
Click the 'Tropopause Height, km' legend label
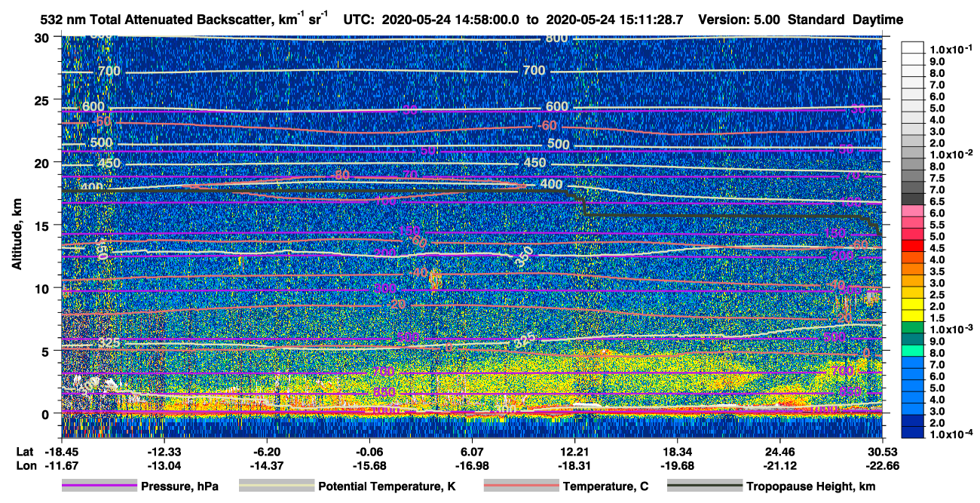[811, 486]
